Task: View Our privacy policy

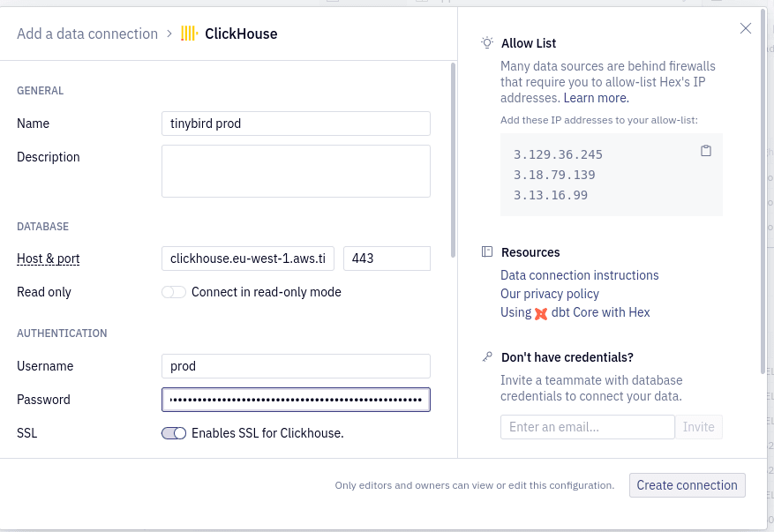Action: [x=549, y=294]
